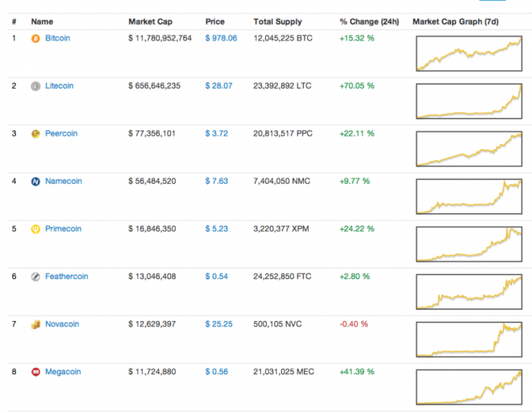Sort by the Price column header
Screen dimensions: 532x413
pyautogui.click(x=215, y=22)
